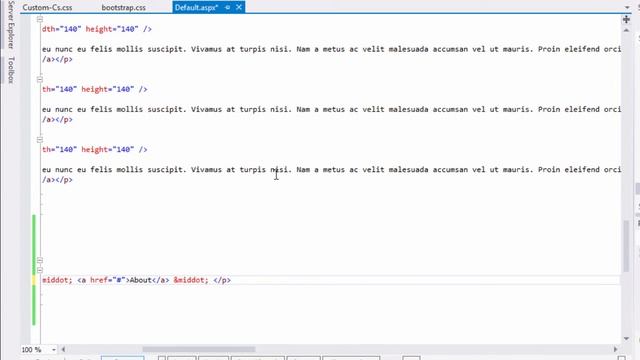
Task: Collapse the upper outline box above the About line
Action: (x=40, y=260)
